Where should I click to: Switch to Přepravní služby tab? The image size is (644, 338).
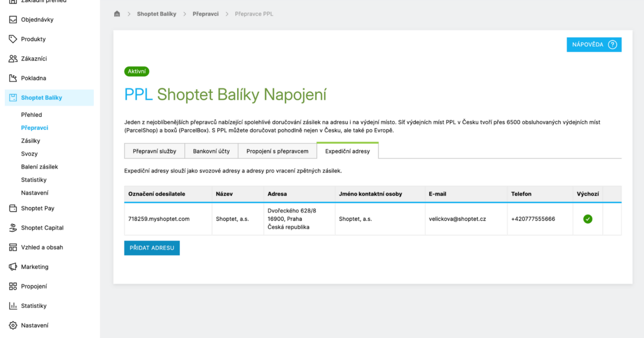(x=155, y=151)
